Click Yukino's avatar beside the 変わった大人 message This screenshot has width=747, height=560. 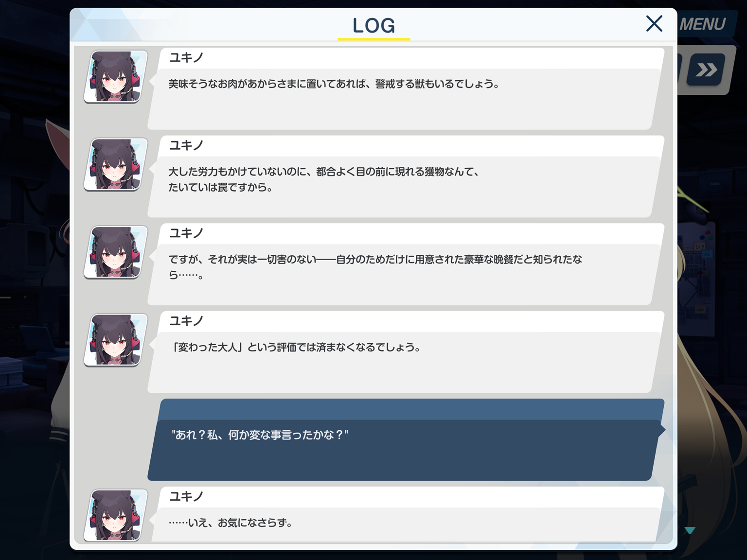116,340
